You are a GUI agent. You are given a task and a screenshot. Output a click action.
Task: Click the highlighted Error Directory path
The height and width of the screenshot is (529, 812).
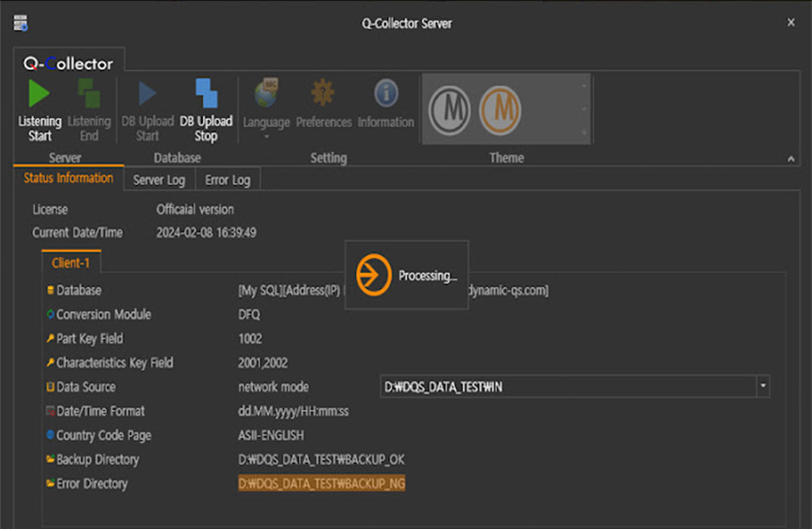322,484
